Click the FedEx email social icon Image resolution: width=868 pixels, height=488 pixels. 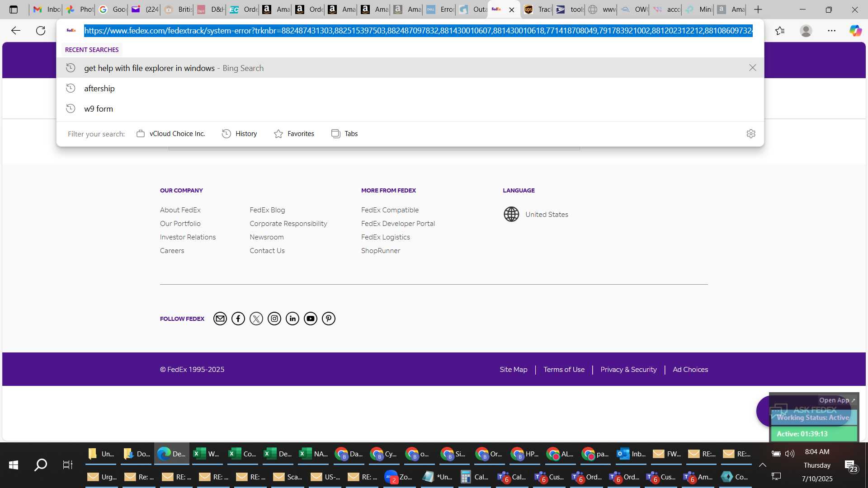tap(220, 319)
